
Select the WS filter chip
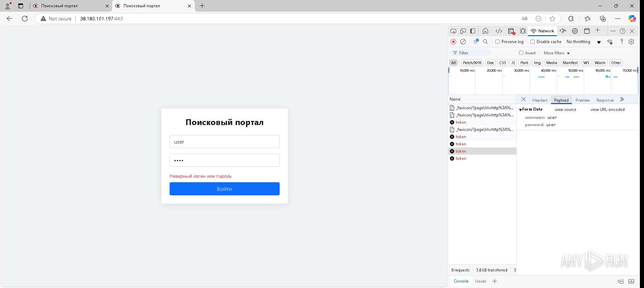(x=586, y=63)
